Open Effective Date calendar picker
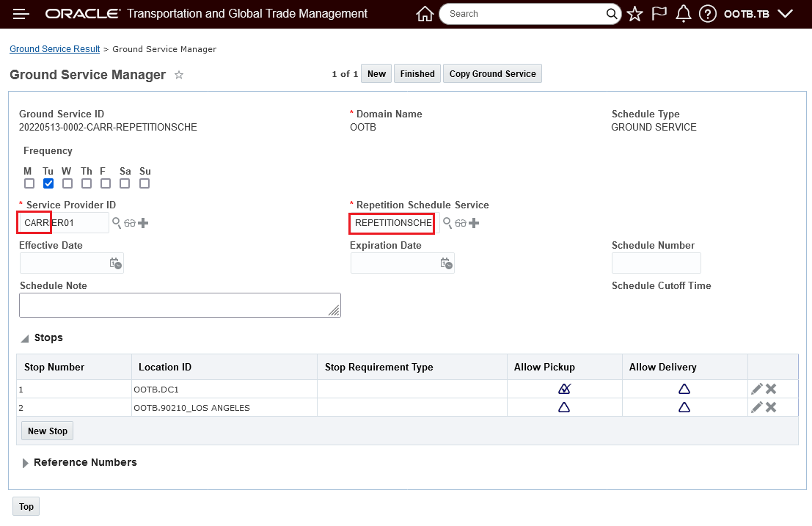812x526 pixels. (x=116, y=263)
